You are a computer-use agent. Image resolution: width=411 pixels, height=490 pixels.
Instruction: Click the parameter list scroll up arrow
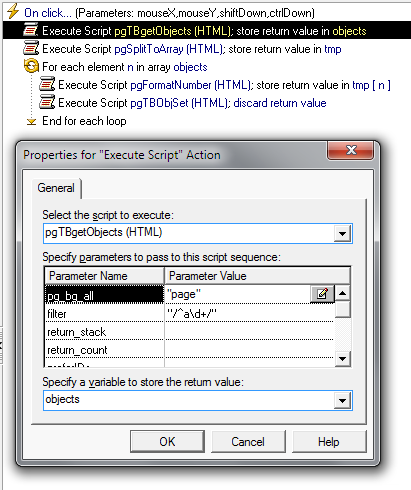tap(342, 293)
